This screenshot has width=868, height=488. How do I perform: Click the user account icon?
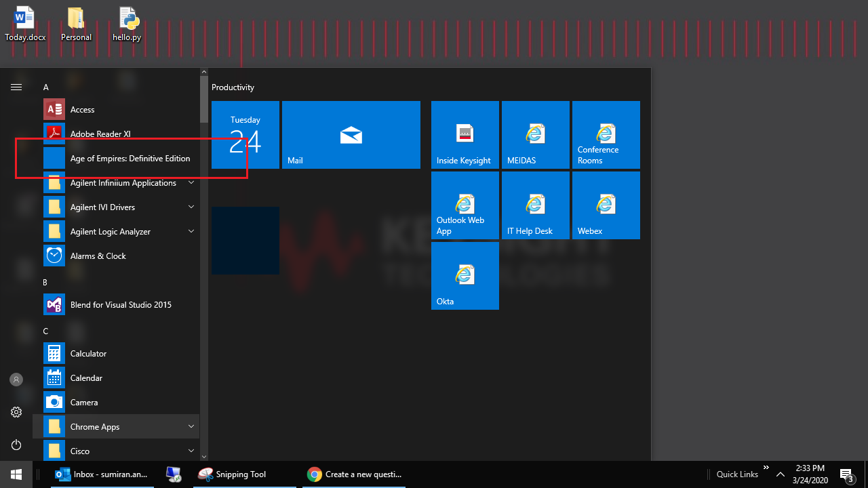[16, 380]
